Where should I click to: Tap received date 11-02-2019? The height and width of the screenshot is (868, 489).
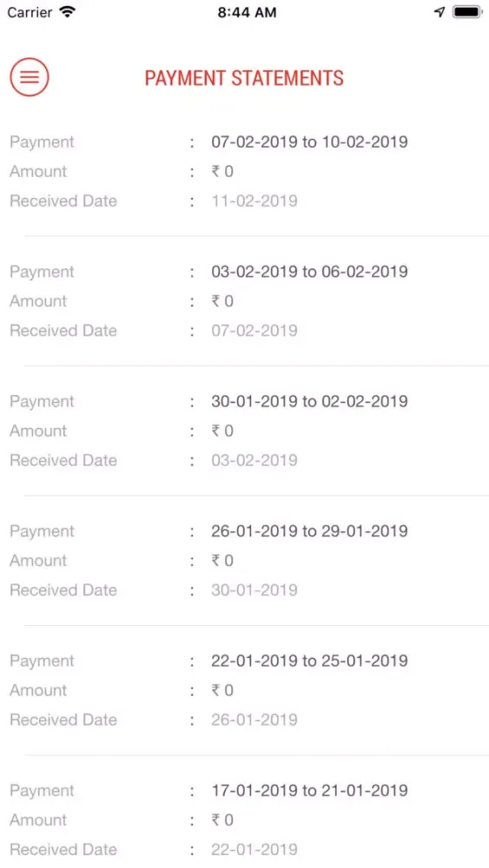coord(254,201)
